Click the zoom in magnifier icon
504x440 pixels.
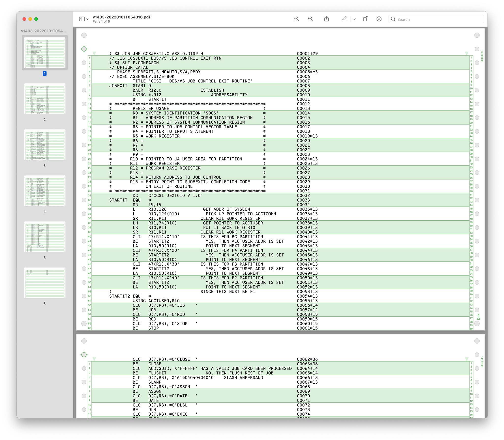[311, 19]
